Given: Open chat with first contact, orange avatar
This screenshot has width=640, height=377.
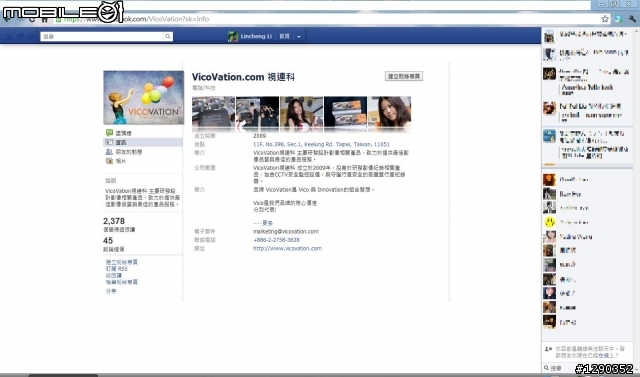Looking at the screenshot, I should [587, 180].
